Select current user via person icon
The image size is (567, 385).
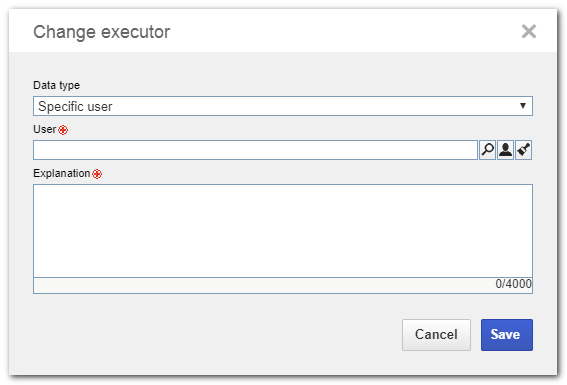point(505,150)
